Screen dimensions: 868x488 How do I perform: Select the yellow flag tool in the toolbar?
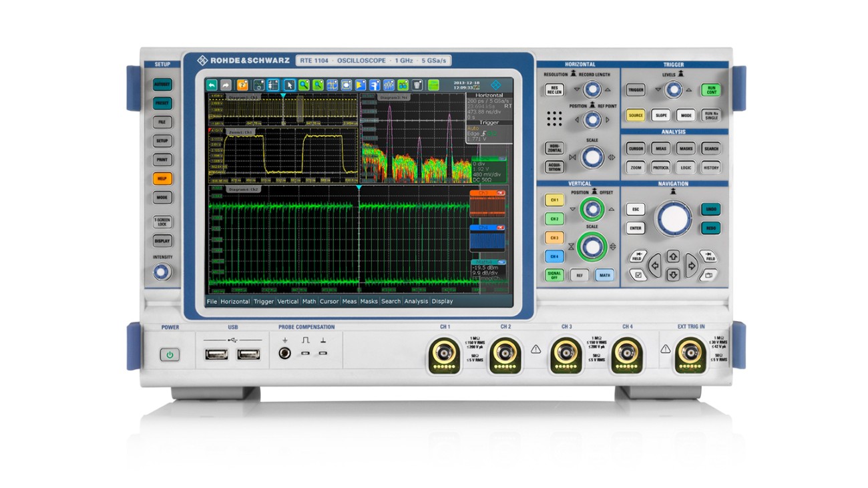pos(360,85)
